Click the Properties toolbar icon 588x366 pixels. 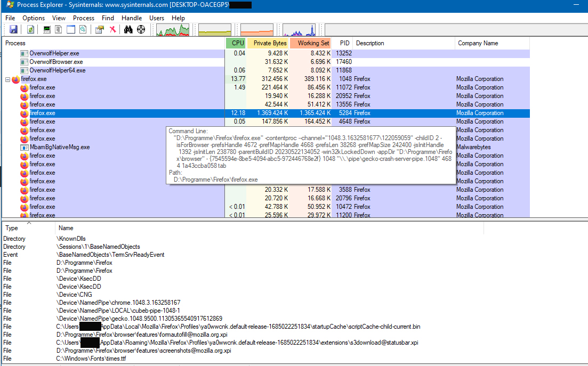[99, 30]
